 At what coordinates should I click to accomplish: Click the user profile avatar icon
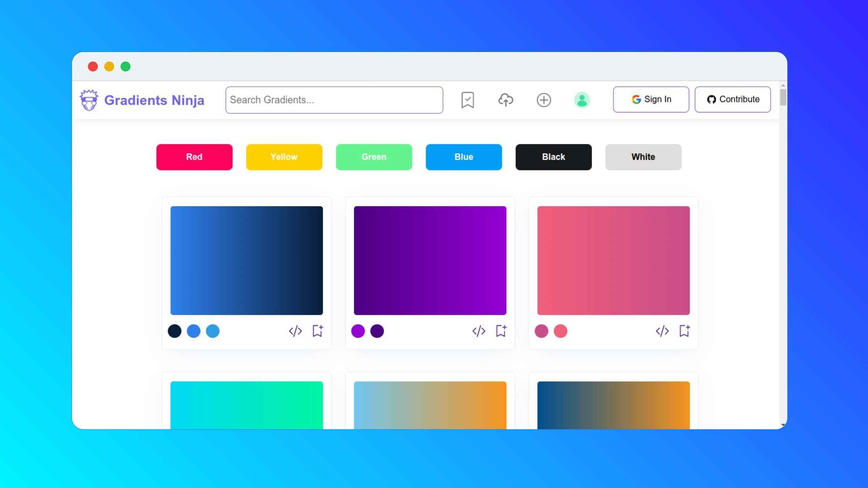pyautogui.click(x=582, y=99)
